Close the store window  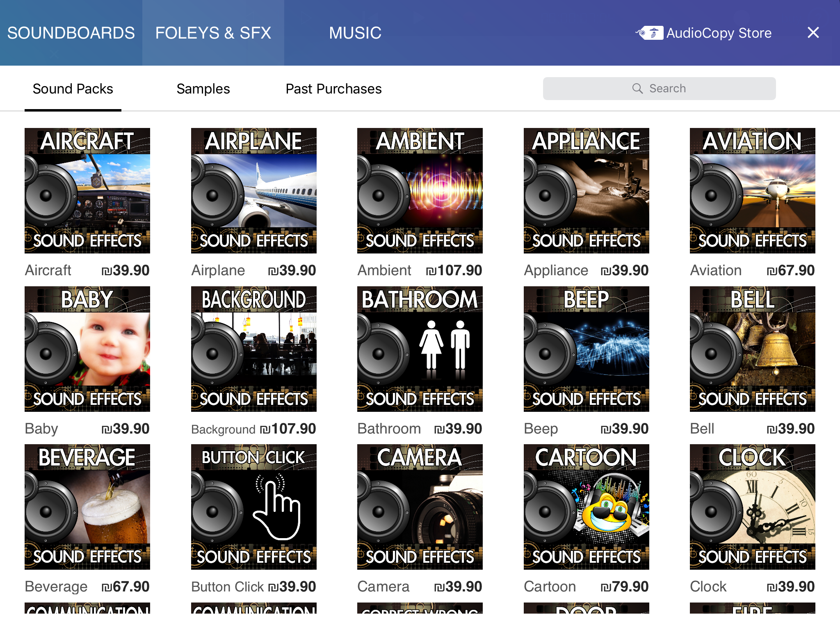(813, 33)
